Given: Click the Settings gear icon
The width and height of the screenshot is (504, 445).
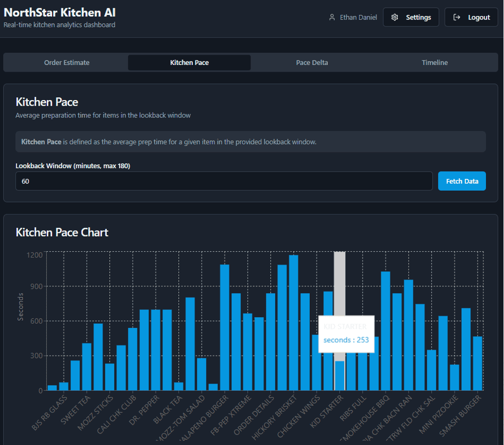Looking at the screenshot, I should (395, 18).
